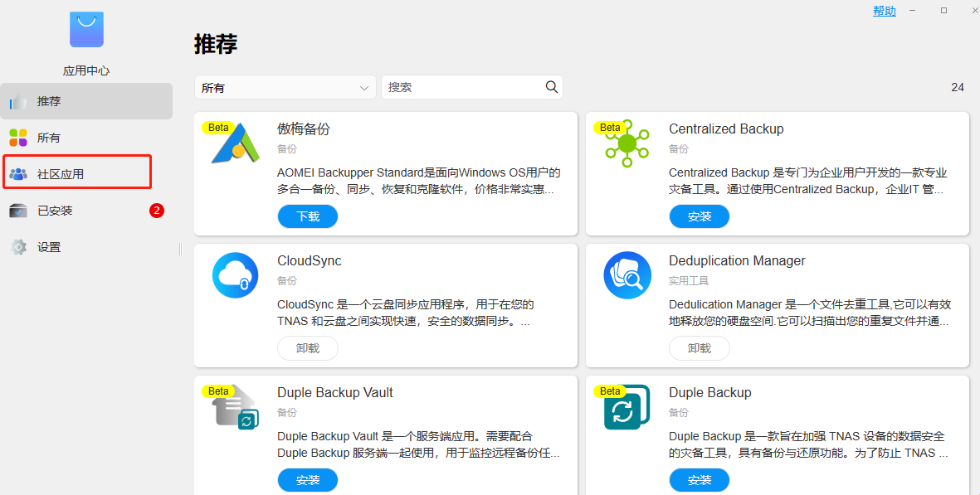Install Centralized Backup with the 安装 button
Screen dimensions: 980x495
(x=700, y=216)
